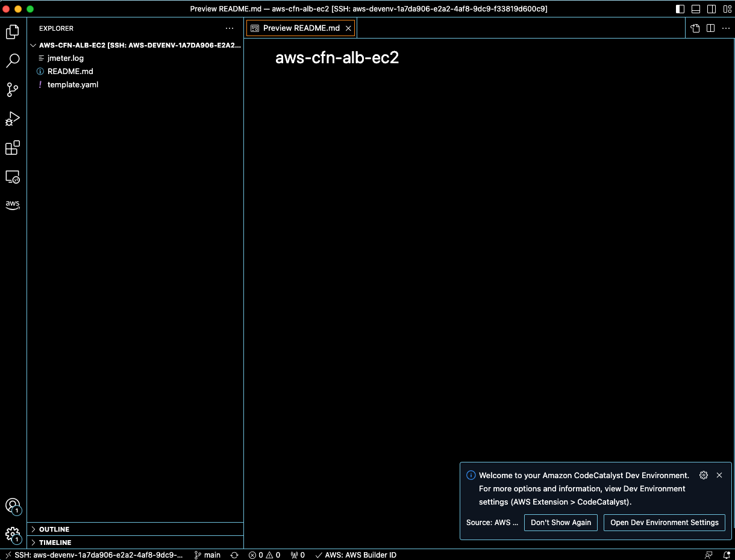Viewport: 735px width, 560px height.
Task: Expand the Timeline section
Action: [55, 543]
